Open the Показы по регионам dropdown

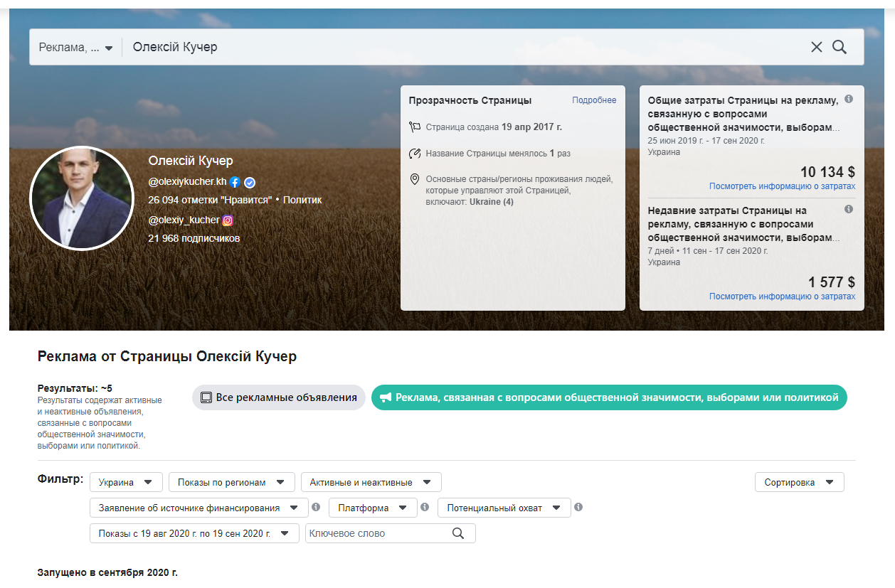(231, 482)
